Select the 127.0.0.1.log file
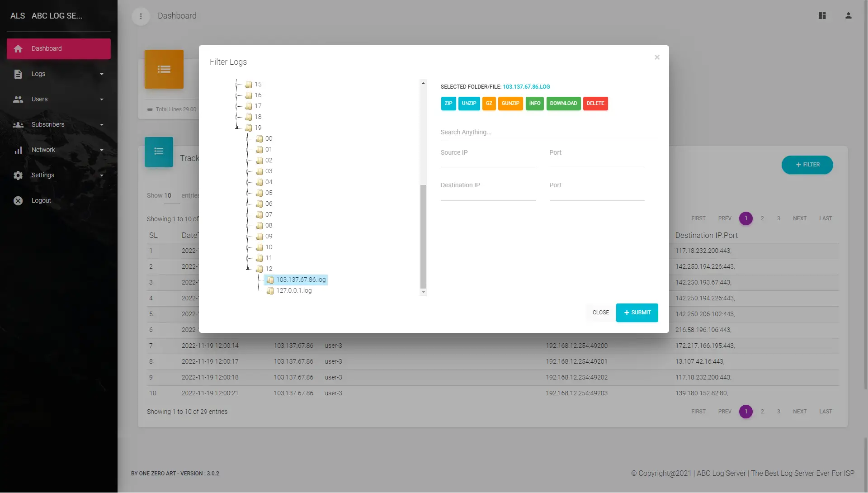This screenshot has width=868, height=493. click(x=293, y=291)
